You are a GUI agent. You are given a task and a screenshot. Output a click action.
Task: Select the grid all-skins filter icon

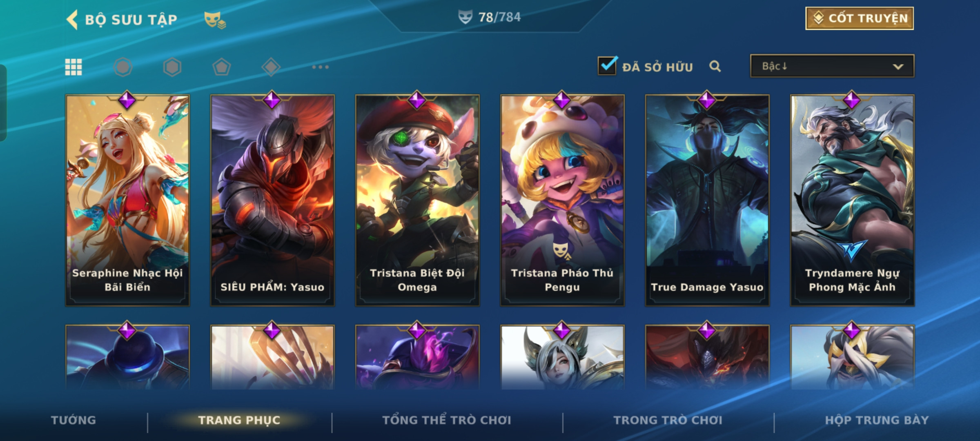coord(73,67)
